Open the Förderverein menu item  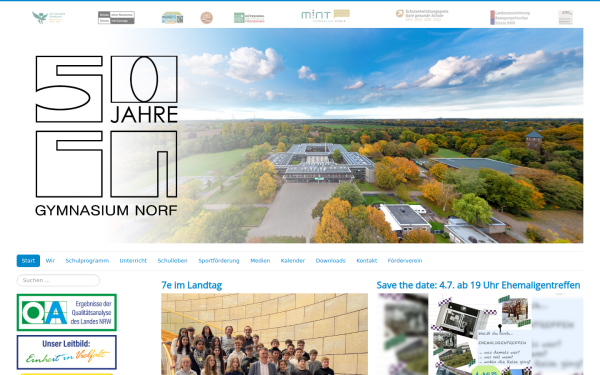click(405, 261)
